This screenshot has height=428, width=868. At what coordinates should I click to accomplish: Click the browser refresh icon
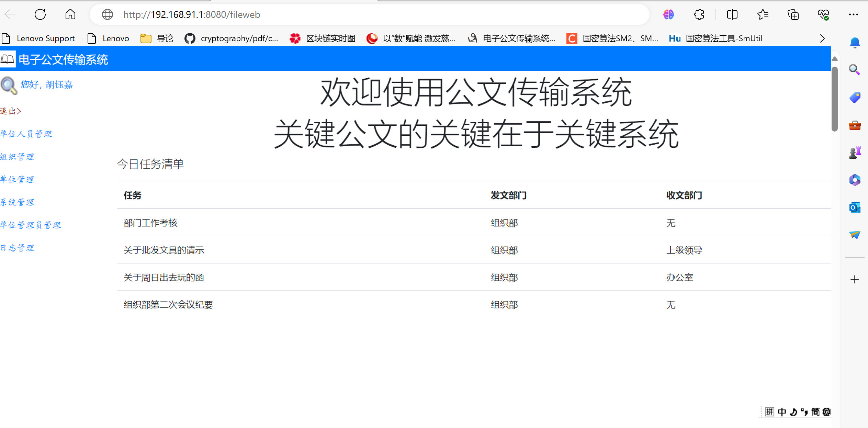(x=40, y=14)
